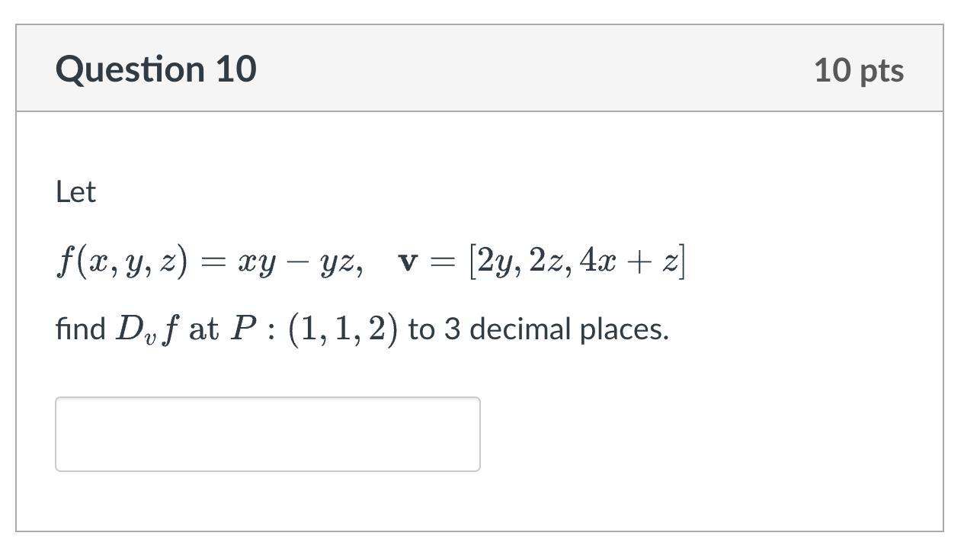Select the Question 10 header
This screenshot has height=552, width=980.
point(155,69)
